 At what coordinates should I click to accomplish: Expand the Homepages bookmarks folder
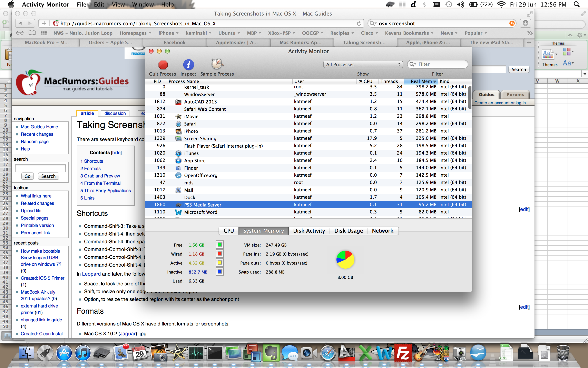[135, 33]
